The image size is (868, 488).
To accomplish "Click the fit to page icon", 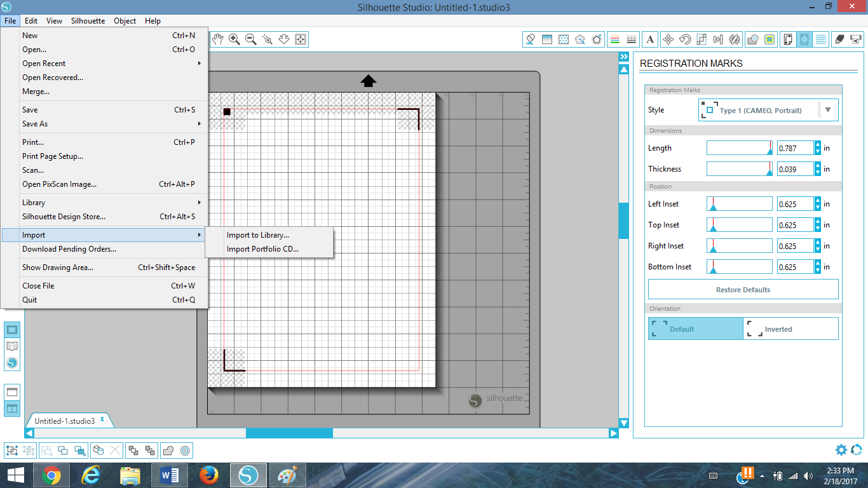I will tap(301, 39).
